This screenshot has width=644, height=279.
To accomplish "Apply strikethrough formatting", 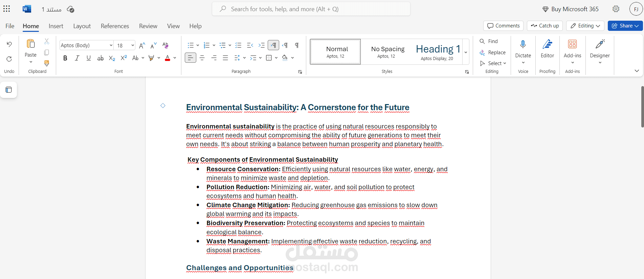I will tap(100, 58).
